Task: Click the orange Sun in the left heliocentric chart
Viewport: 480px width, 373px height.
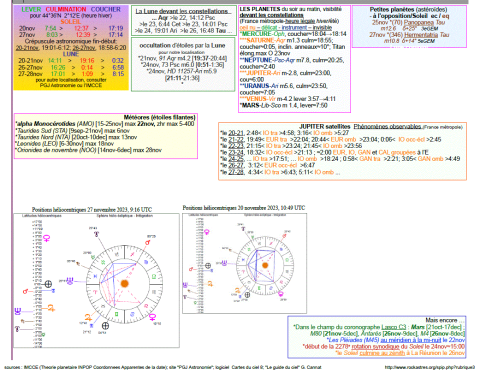Action: [x=124, y=284]
